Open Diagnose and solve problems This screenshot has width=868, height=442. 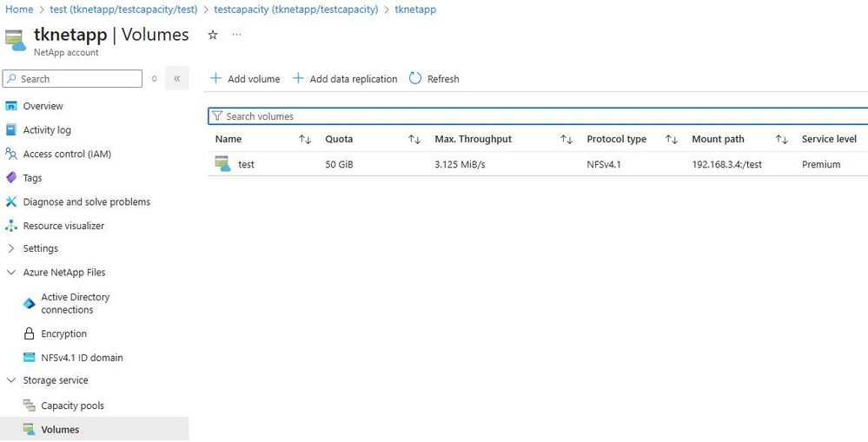(86, 202)
